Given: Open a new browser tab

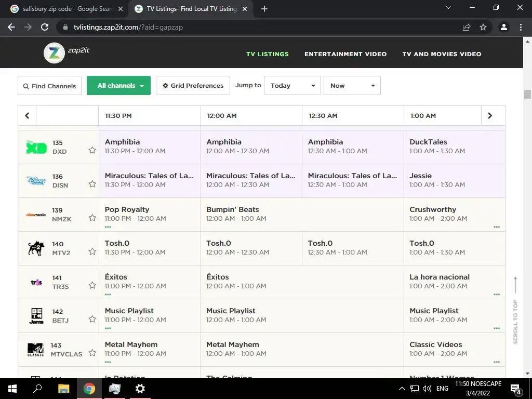Looking at the screenshot, I should point(264,9).
